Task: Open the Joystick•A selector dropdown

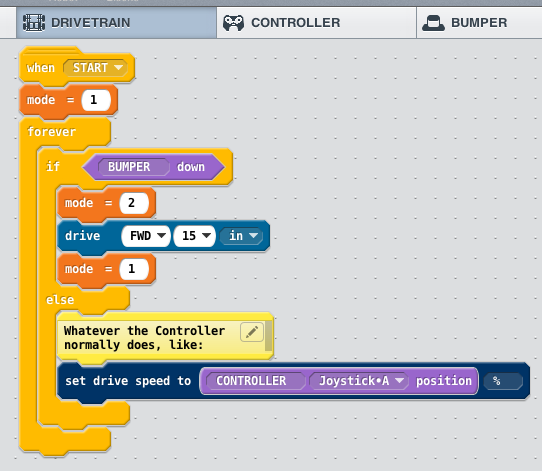Action: click(358, 381)
